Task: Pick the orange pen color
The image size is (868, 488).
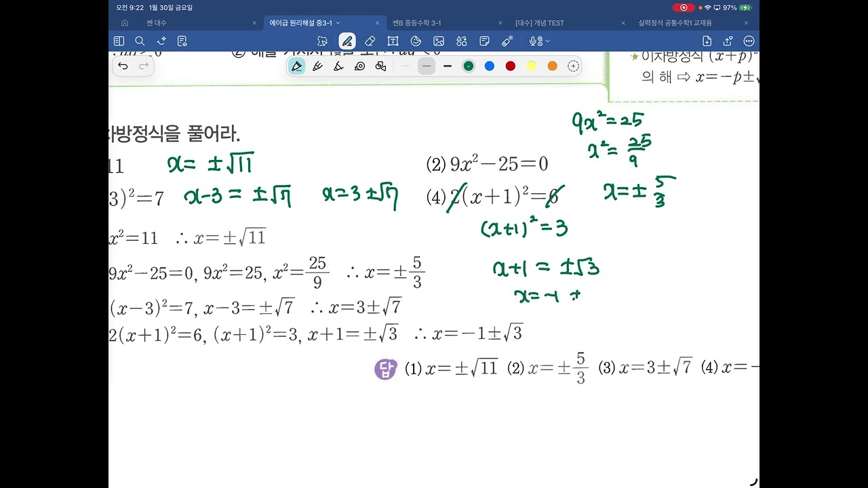Action: coord(552,66)
